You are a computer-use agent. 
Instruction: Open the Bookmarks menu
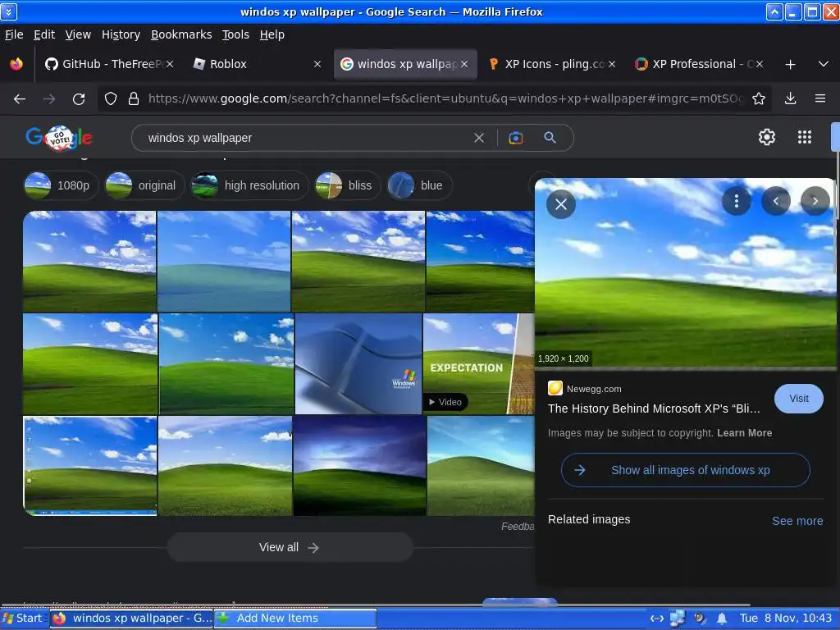pyautogui.click(x=181, y=34)
